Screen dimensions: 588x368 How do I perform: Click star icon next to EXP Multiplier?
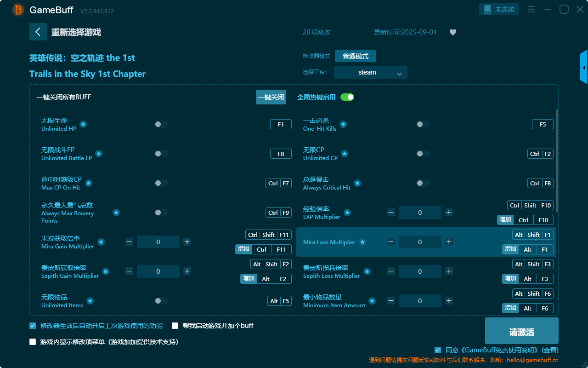tap(347, 213)
